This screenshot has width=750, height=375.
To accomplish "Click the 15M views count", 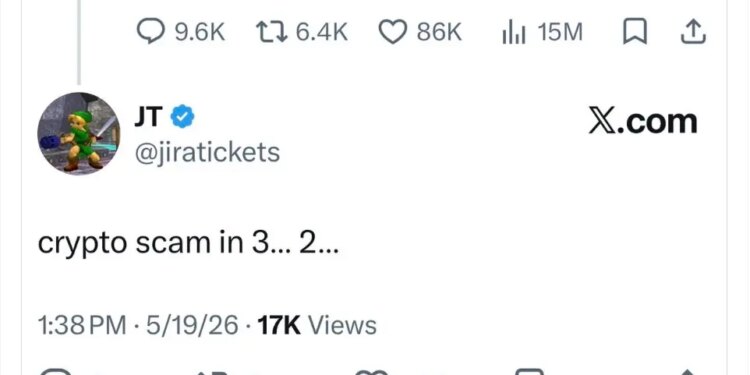I will [x=560, y=33].
